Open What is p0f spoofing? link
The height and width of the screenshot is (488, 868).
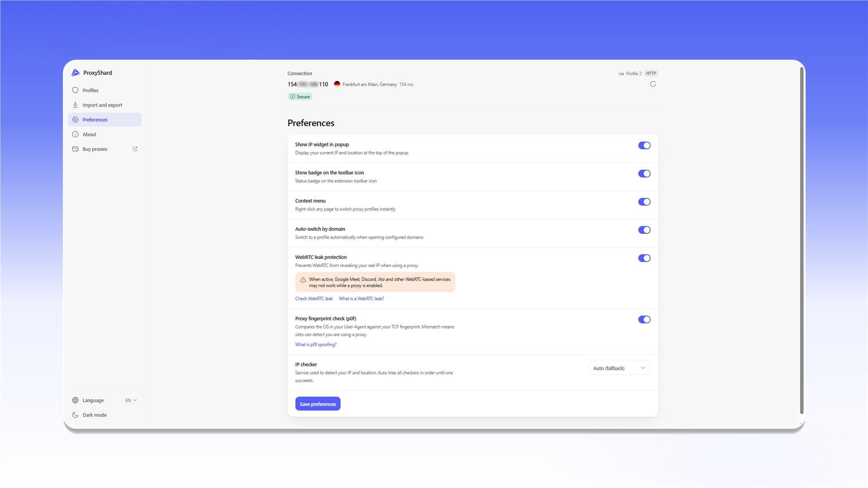(316, 345)
